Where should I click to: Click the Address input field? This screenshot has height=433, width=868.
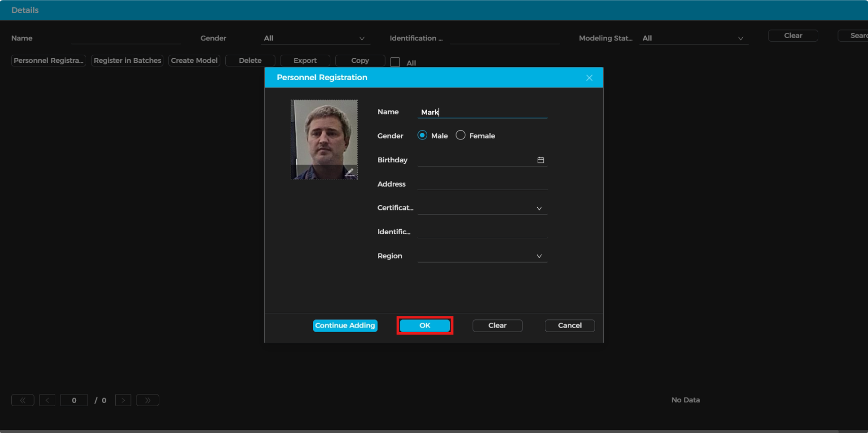tap(482, 184)
